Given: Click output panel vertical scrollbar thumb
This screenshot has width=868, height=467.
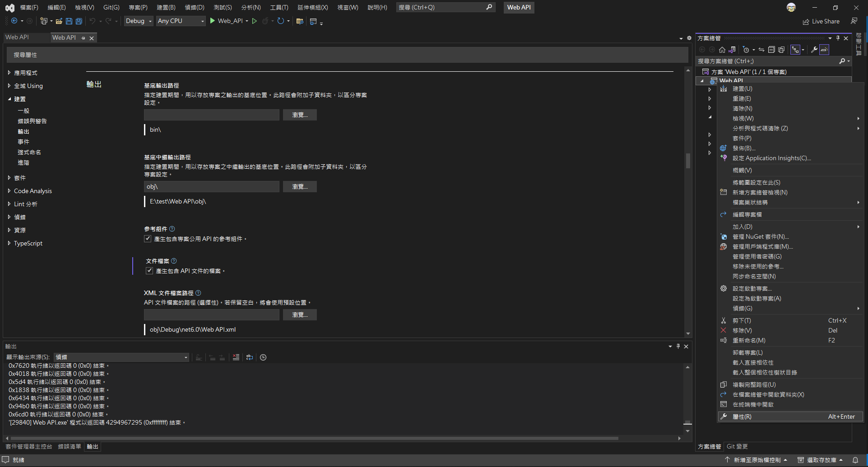Looking at the screenshot, I should pyautogui.click(x=687, y=423).
